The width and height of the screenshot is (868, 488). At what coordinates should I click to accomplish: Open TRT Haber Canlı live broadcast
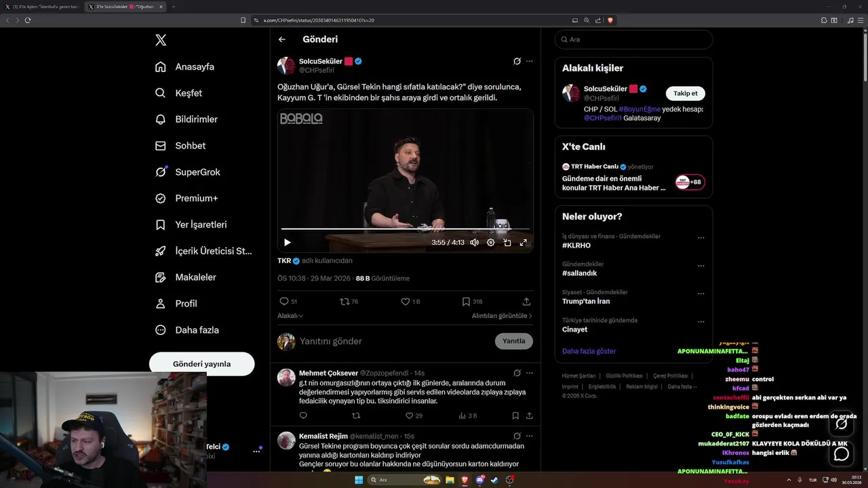coord(633,179)
